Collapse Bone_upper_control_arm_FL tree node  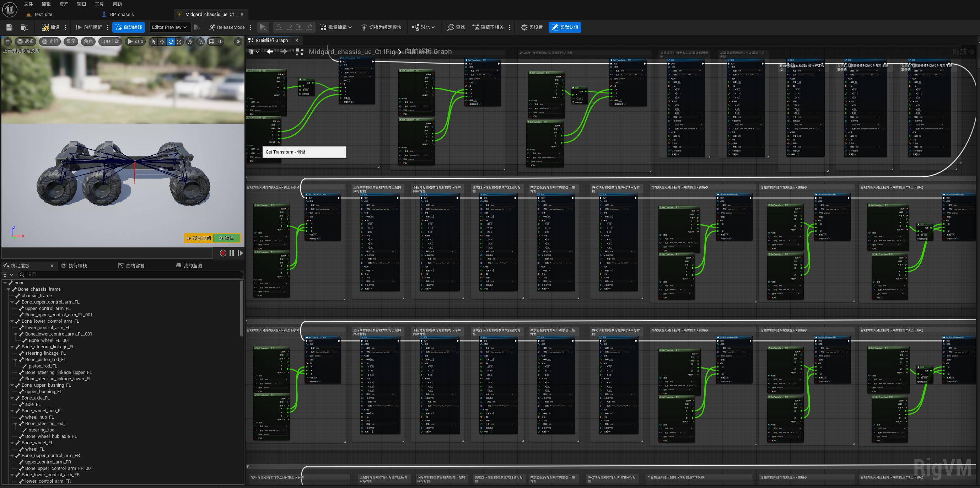click(x=12, y=302)
